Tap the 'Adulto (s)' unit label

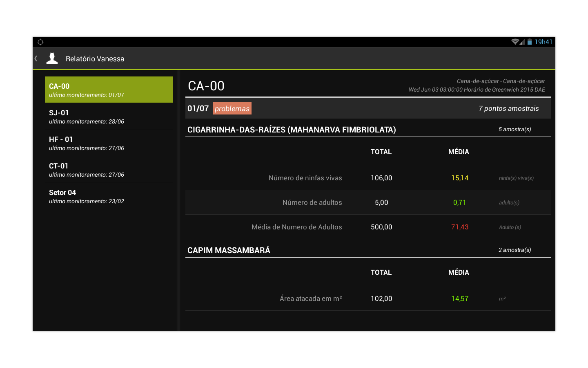point(510,227)
